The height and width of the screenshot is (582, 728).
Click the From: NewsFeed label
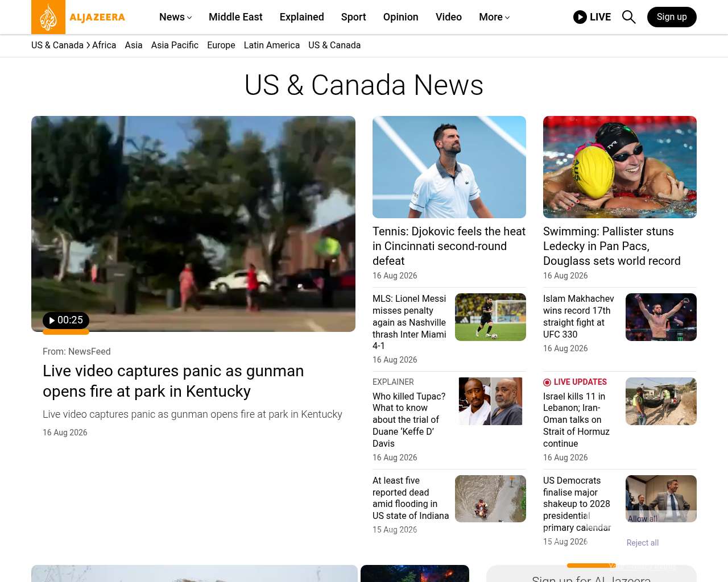tap(77, 352)
